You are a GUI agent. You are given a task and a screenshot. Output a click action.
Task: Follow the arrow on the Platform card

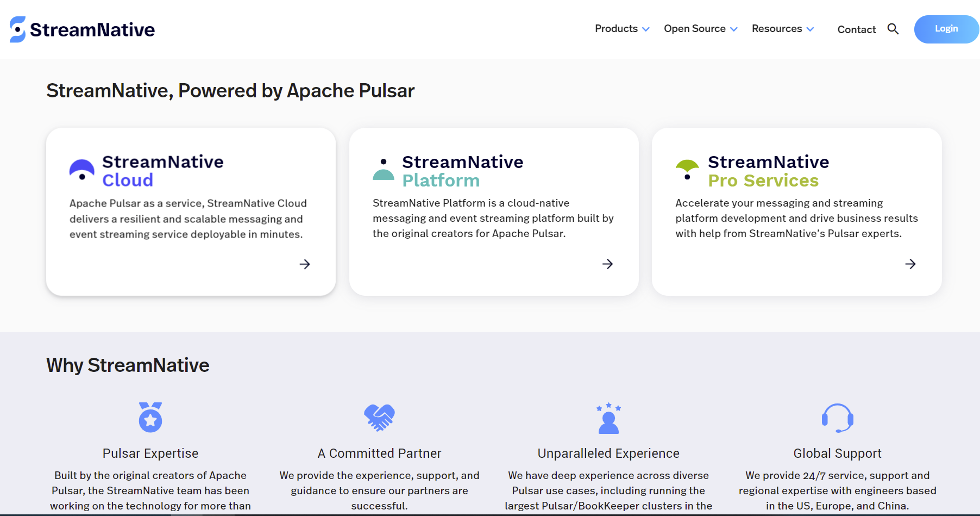point(608,264)
